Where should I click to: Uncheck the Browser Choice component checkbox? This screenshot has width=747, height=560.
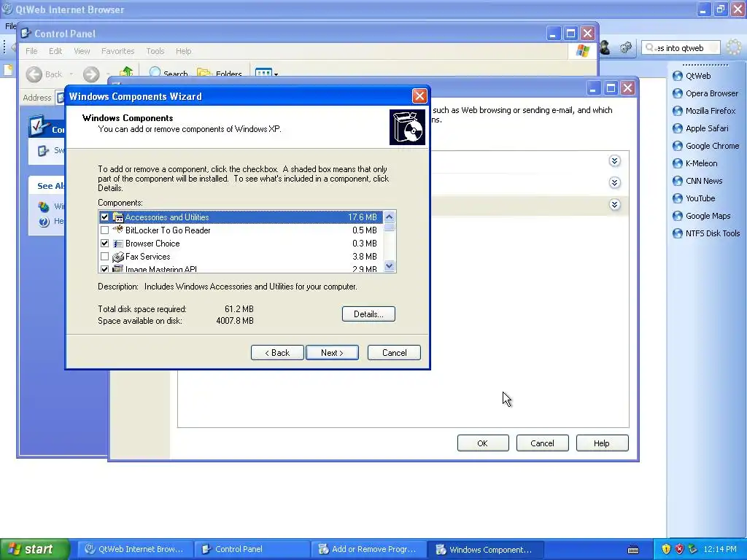104,244
